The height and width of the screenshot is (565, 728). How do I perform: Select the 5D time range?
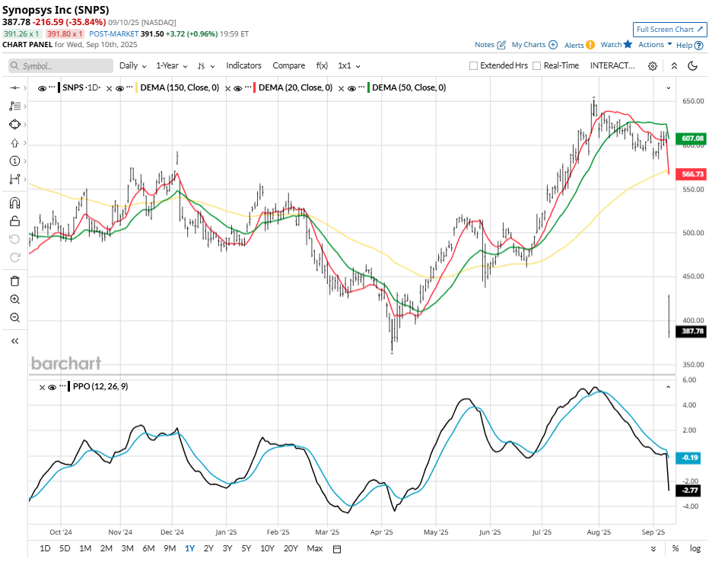[65, 548]
